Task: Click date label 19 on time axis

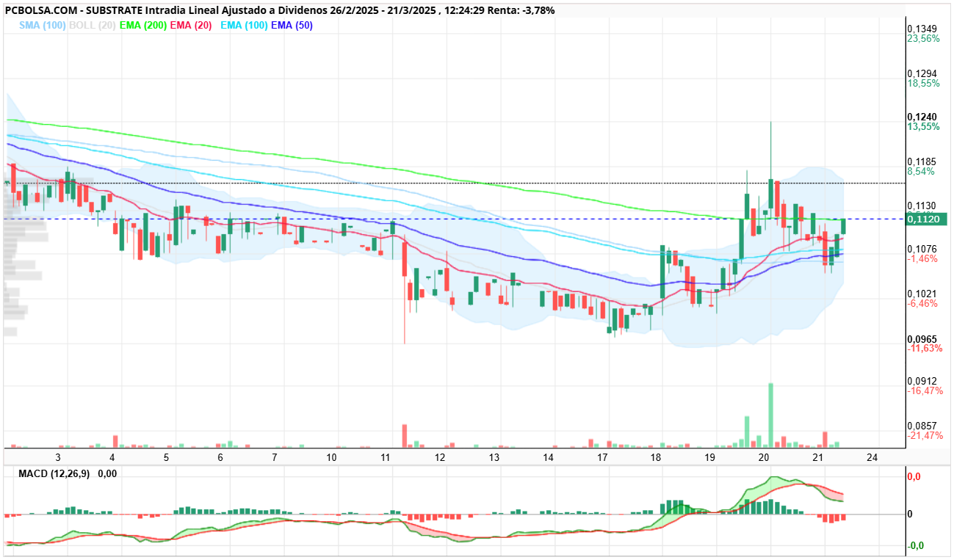Action: (x=709, y=457)
